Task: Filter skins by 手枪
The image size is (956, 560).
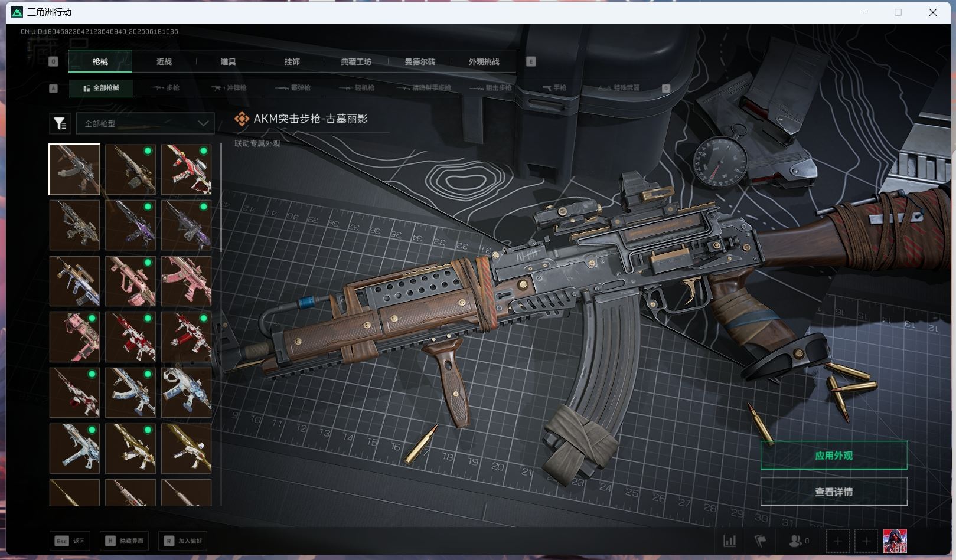Action: click(x=554, y=88)
